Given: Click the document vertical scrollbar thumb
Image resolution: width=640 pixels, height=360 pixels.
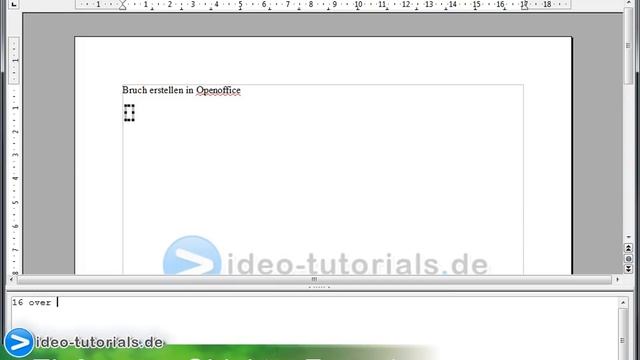Looking at the screenshot, I should coord(628,46).
